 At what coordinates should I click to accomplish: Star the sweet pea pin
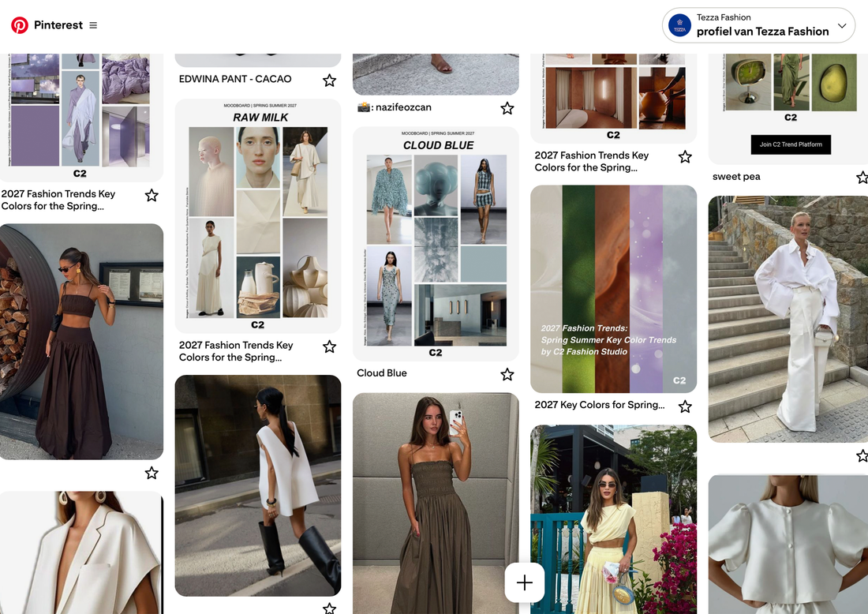pyautogui.click(x=862, y=178)
